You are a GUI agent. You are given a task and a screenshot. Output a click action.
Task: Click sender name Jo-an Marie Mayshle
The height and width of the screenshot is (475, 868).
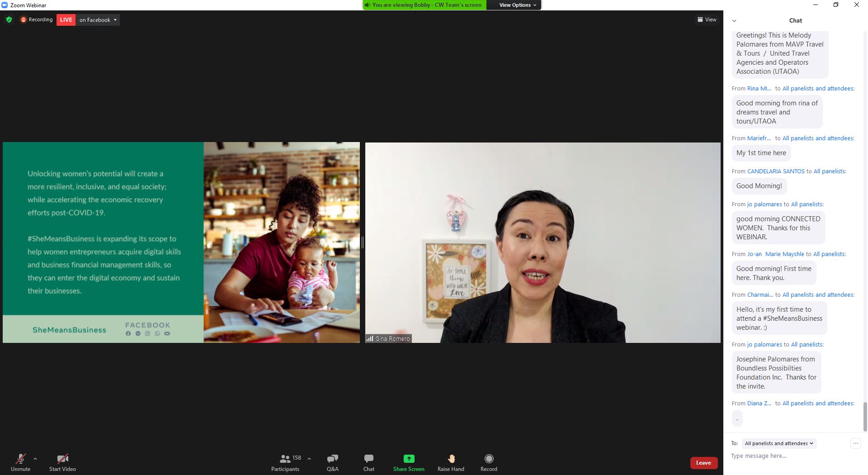pos(776,254)
